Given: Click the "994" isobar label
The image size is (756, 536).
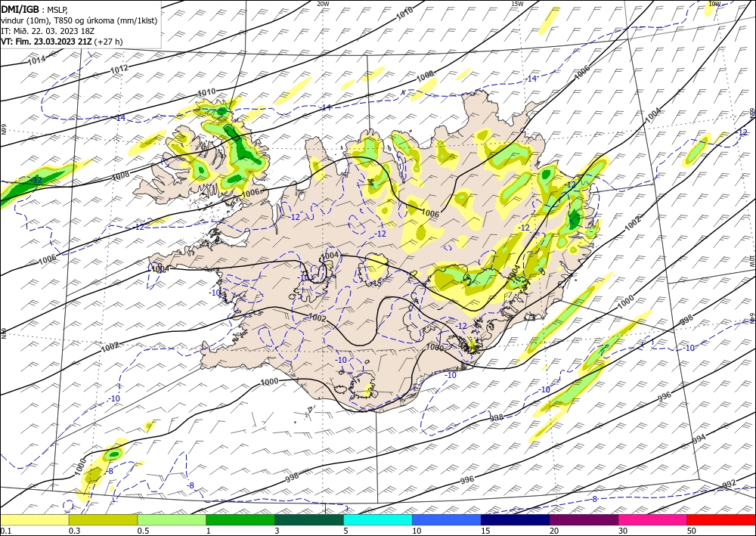Looking at the screenshot, I should (699, 438).
